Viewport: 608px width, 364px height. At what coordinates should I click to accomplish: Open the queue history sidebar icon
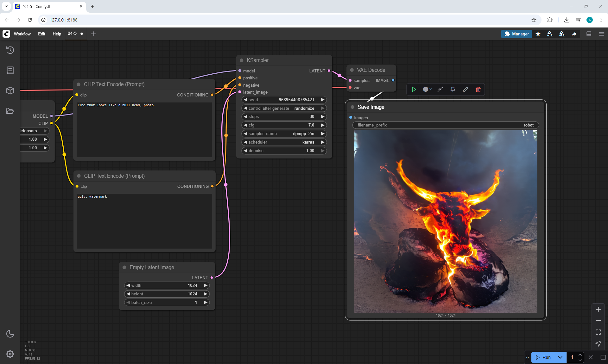tap(10, 50)
